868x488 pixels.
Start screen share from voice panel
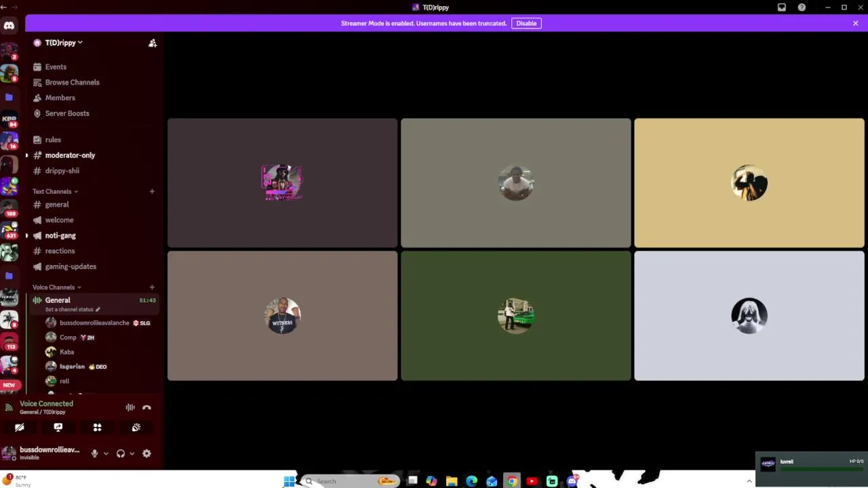[58, 427]
